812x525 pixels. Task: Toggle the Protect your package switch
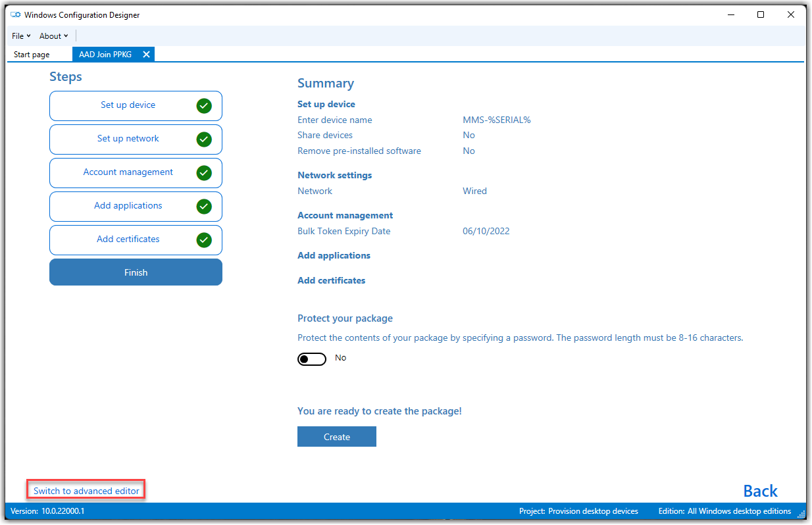click(312, 359)
